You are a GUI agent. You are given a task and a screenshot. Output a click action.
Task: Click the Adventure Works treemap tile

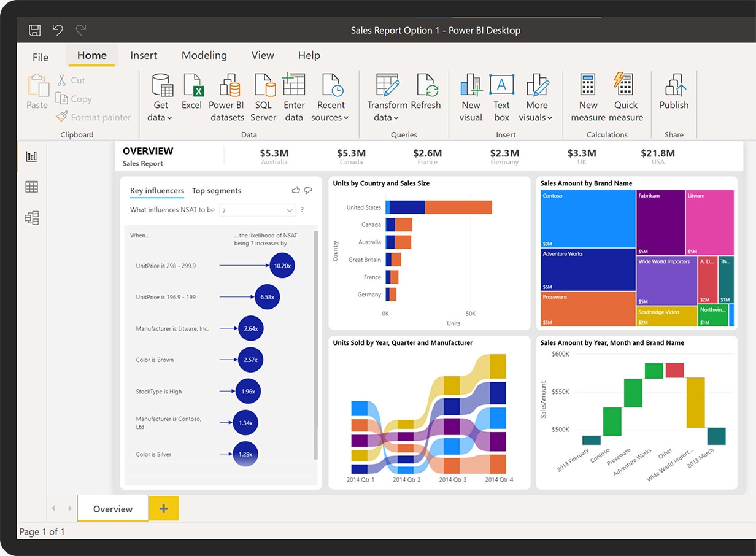[588, 269]
